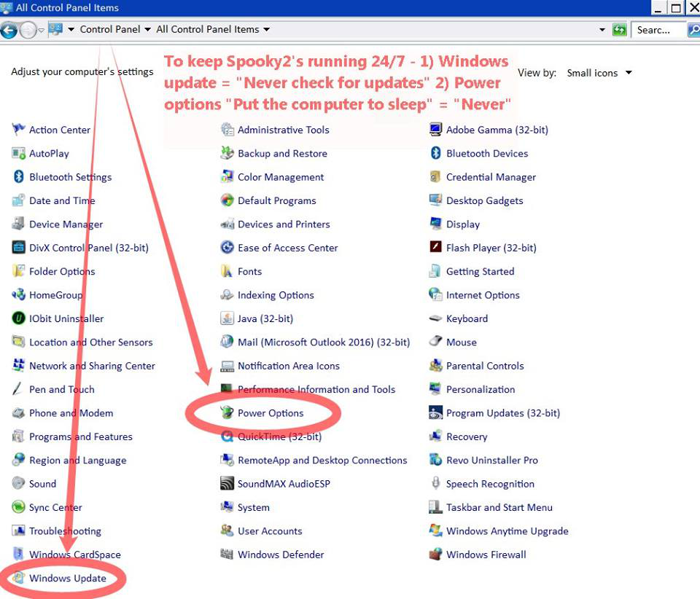Viewport: 700px width, 599px height.
Task: Expand arrow before Control Panel breadcrumb
Action: click(71, 29)
